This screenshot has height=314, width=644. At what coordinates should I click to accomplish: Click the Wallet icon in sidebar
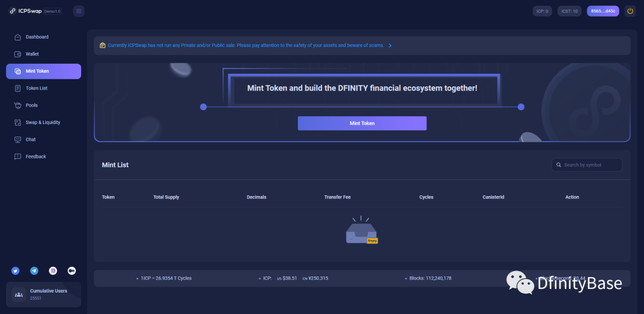pyautogui.click(x=18, y=54)
